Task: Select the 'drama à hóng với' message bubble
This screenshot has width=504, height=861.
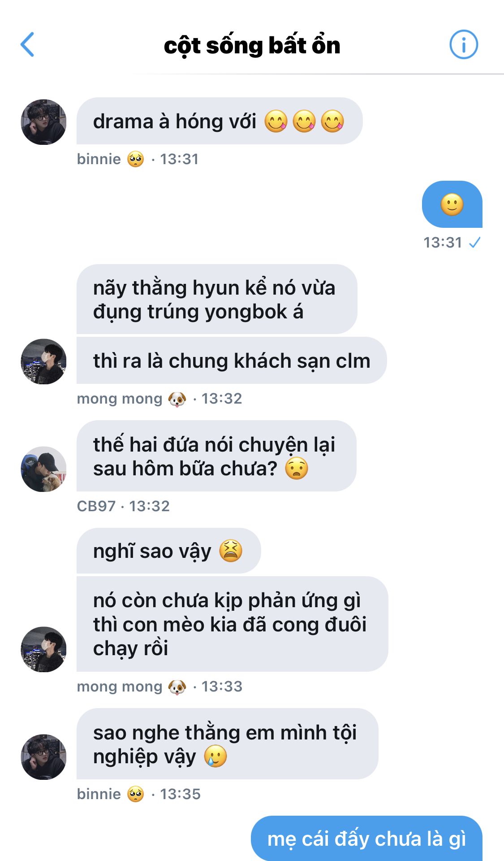Action: [220, 121]
